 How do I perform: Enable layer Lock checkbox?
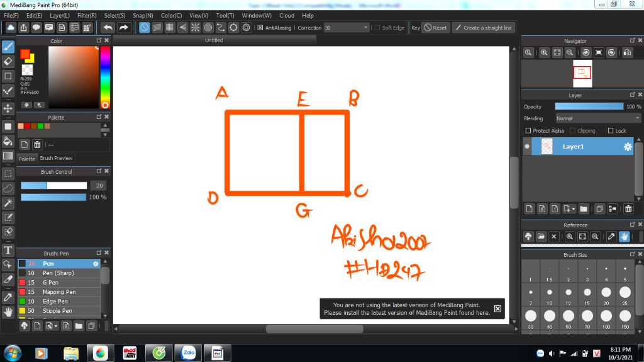tap(610, 130)
